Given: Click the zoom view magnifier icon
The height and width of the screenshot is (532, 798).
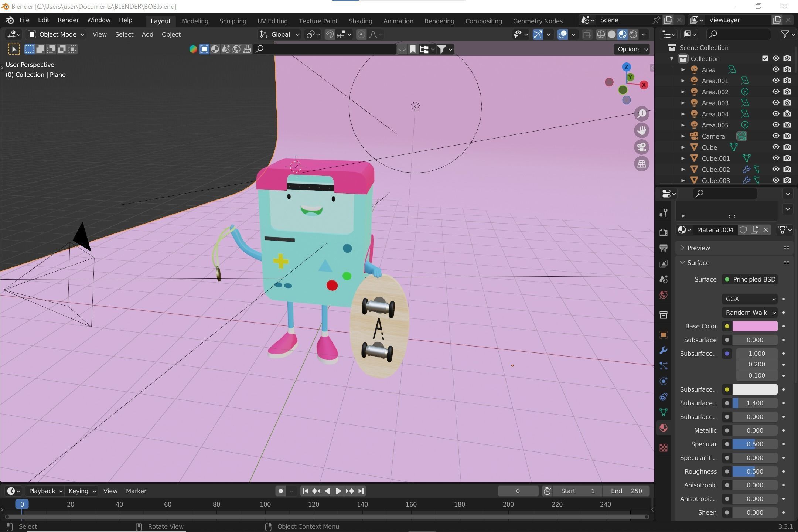Looking at the screenshot, I should [642, 113].
